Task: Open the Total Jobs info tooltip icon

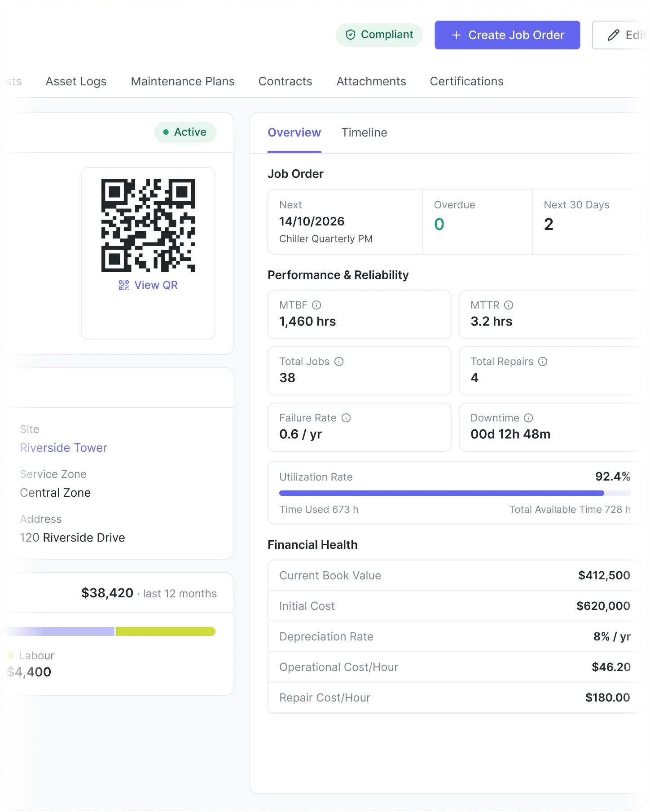Action: tap(339, 362)
